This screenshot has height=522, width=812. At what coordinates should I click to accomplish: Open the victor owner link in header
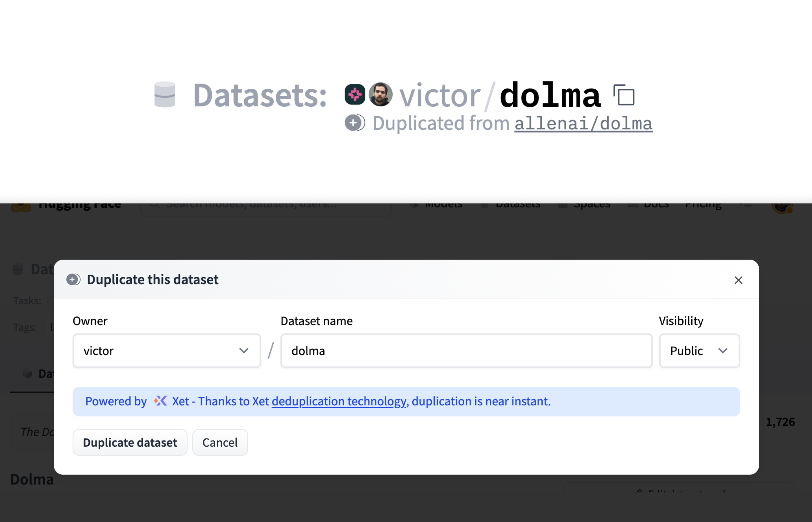coord(440,95)
